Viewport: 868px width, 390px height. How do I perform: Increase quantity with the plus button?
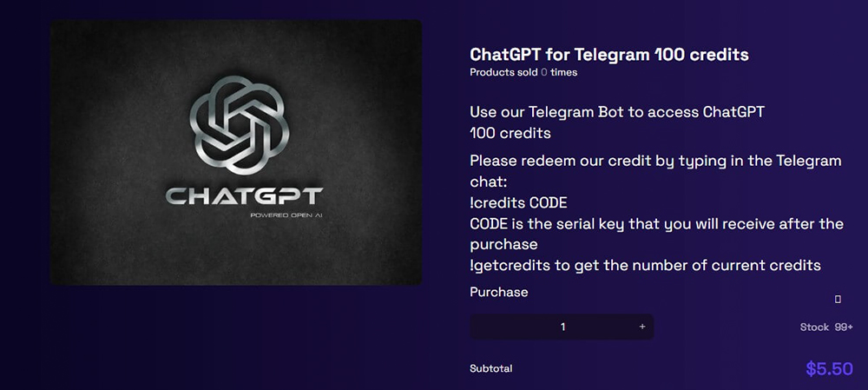(x=642, y=327)
